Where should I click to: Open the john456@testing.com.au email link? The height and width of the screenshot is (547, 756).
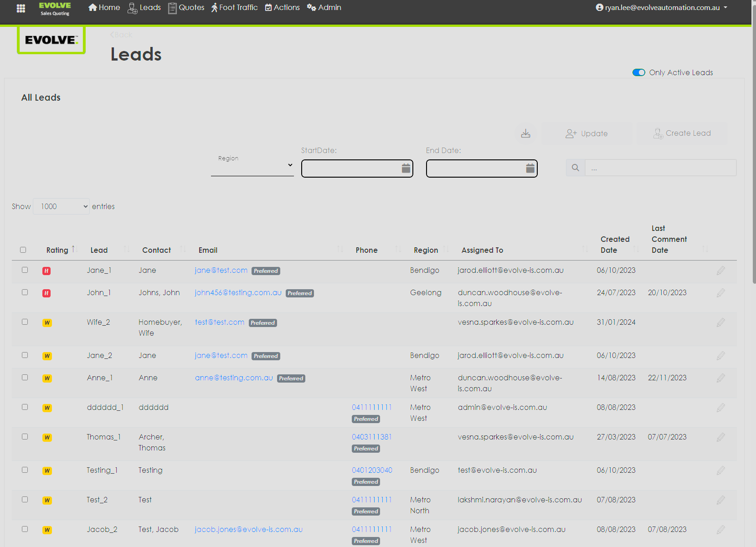pyautogui.click(x=238, y=292)
